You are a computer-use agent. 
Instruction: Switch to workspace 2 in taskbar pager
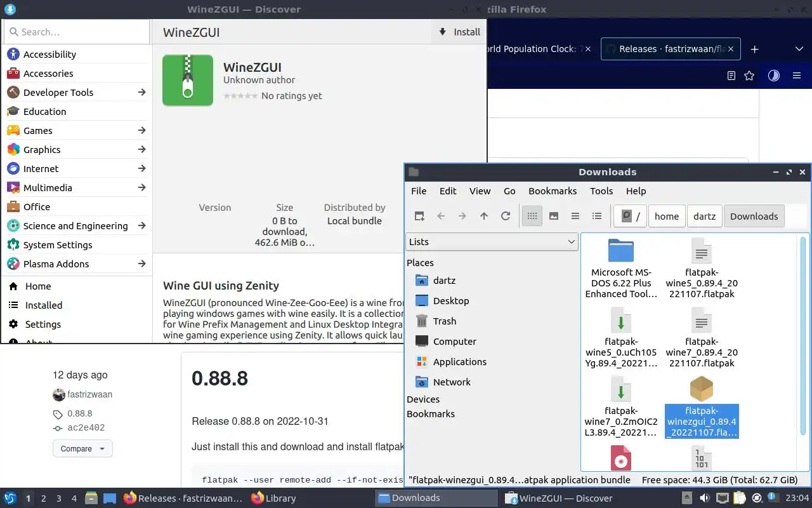[43, 498]
